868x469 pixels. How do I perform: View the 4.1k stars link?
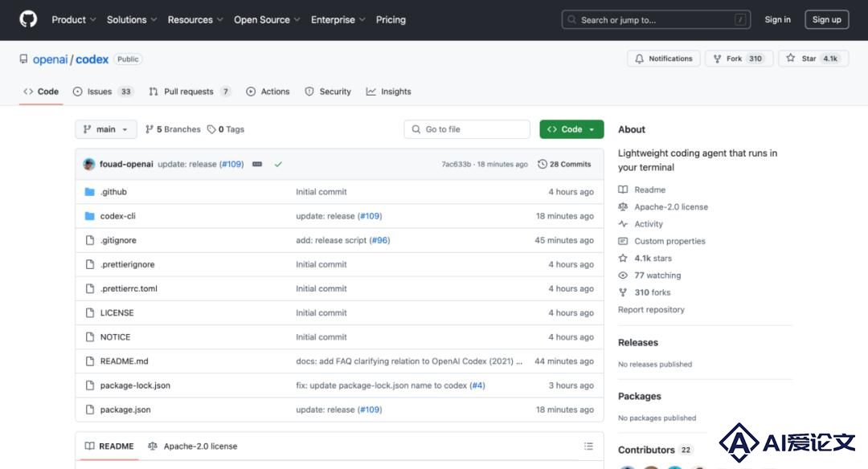point(645,259)
